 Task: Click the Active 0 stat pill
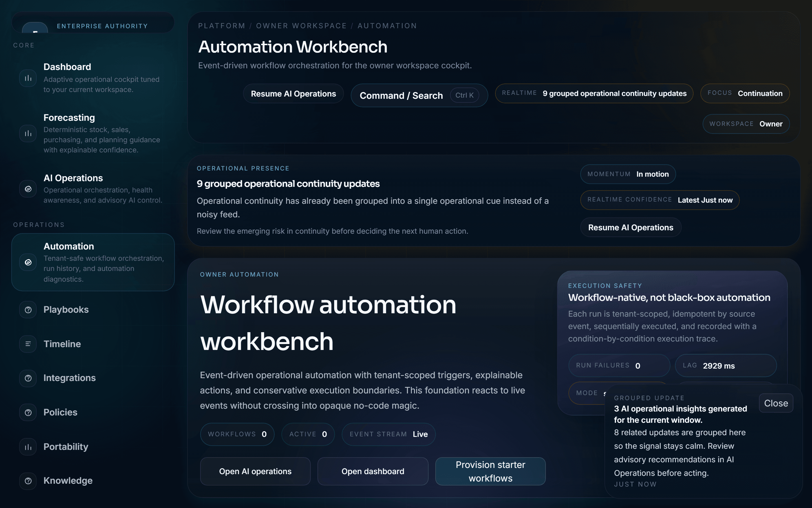[308, 434]
